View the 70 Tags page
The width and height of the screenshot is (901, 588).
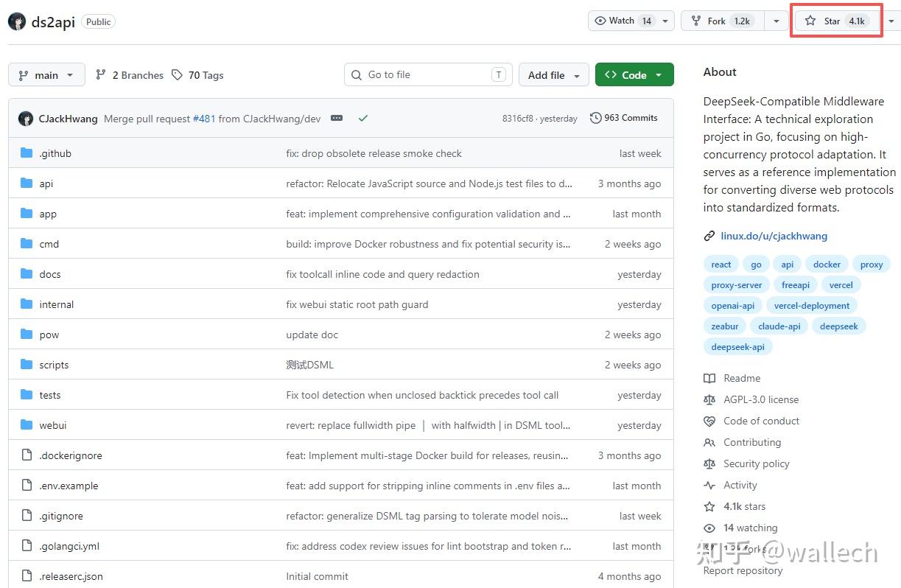(x=197, y=75)
